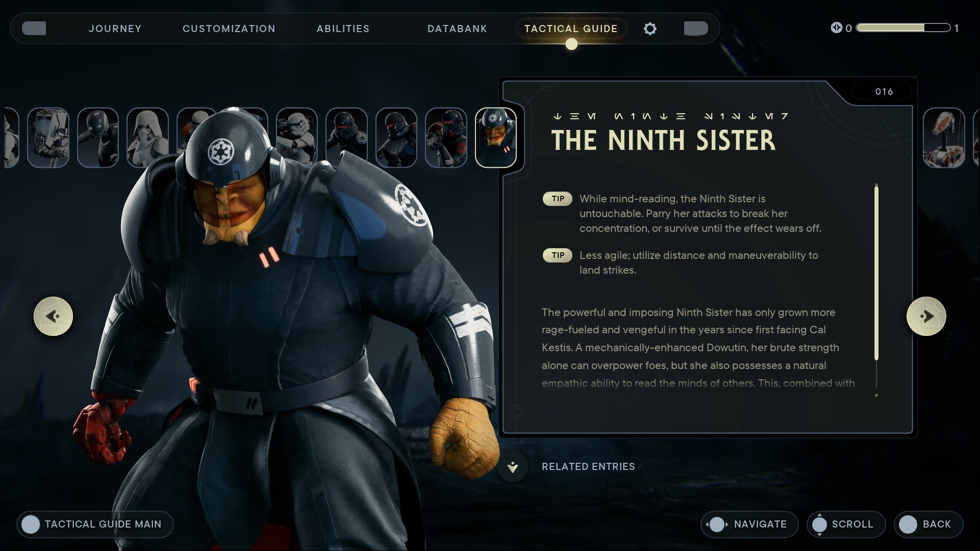Open the settings gear icon

(649, 29)
